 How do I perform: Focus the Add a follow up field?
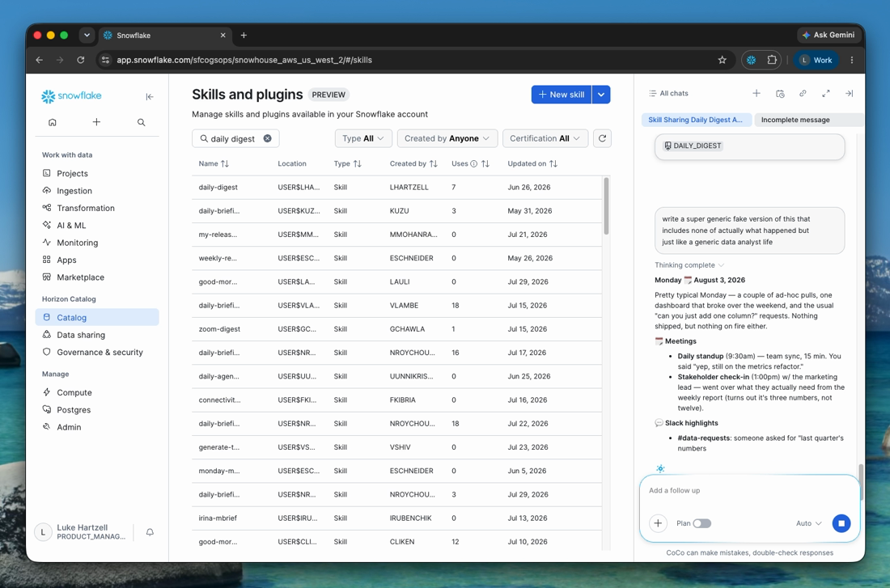pyautogui.click(x=749, y=490)
